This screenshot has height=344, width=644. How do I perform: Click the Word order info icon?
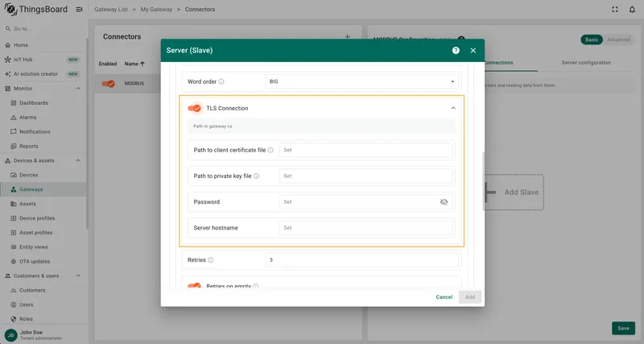click(x=221, y=82)
